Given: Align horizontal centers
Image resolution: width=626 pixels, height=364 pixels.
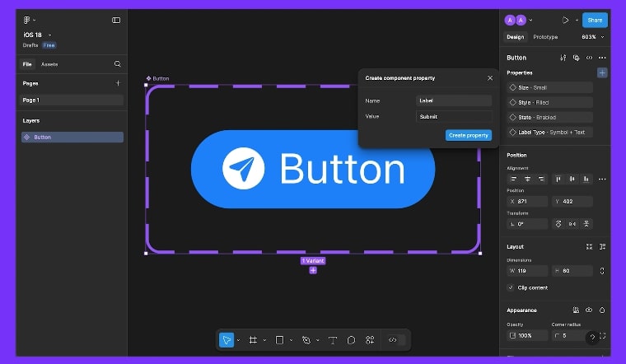Looking at the screenshot, I should coord(527,179).
